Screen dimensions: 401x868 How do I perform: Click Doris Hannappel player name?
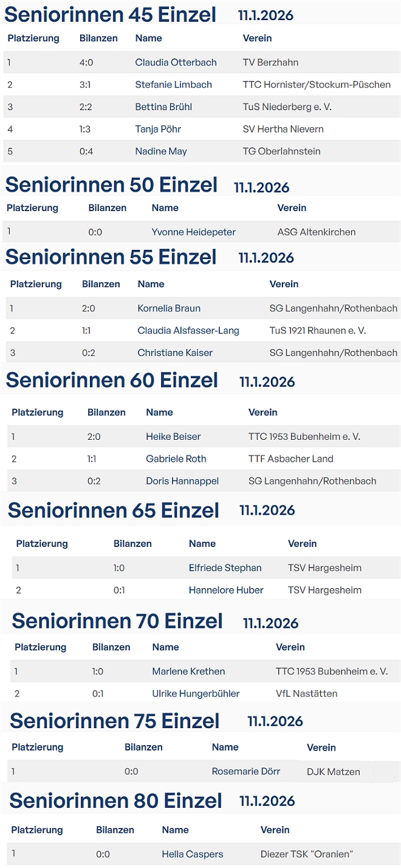182,481
